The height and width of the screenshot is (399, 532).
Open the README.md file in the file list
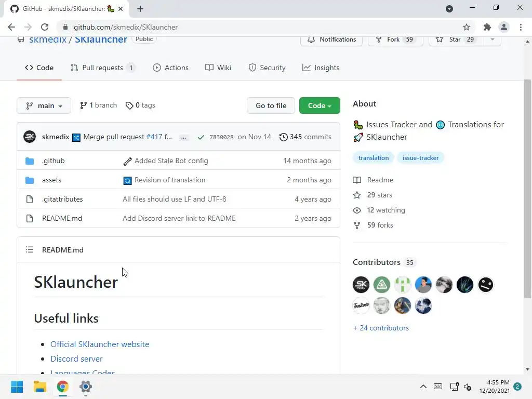62,218
